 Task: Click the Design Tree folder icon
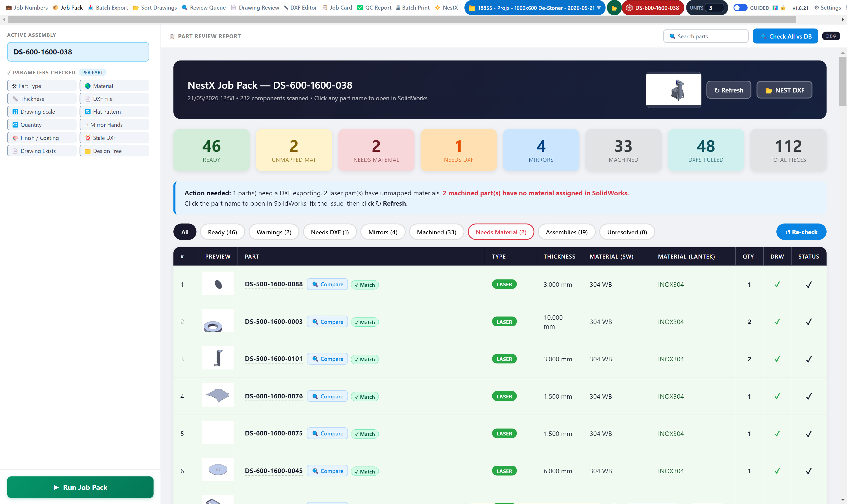click(x=88, y=151)
